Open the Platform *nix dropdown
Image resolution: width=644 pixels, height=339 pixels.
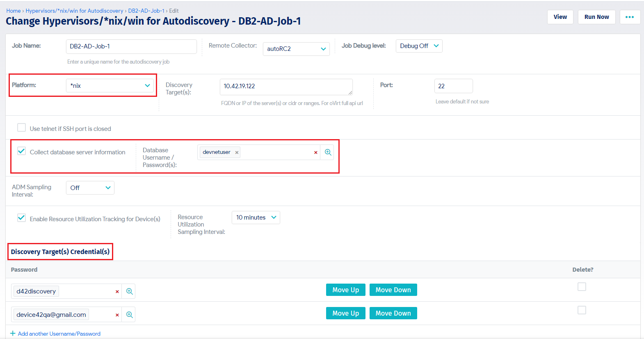tap(110, 85)
